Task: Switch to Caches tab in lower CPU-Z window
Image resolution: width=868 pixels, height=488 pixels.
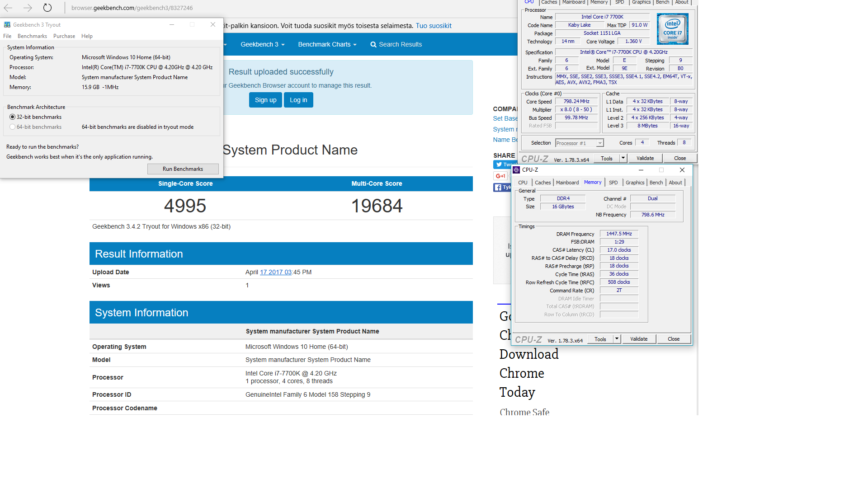Action: [x=542, y=183]
